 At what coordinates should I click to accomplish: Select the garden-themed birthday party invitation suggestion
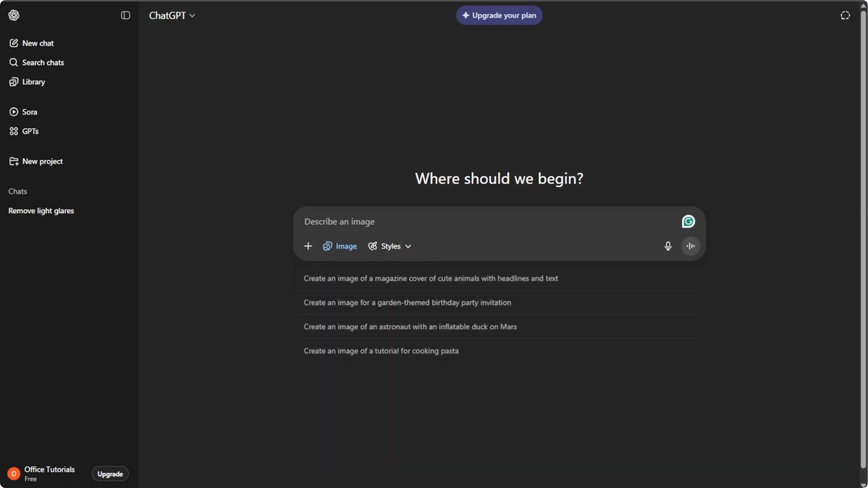click(x=499, y=302)
